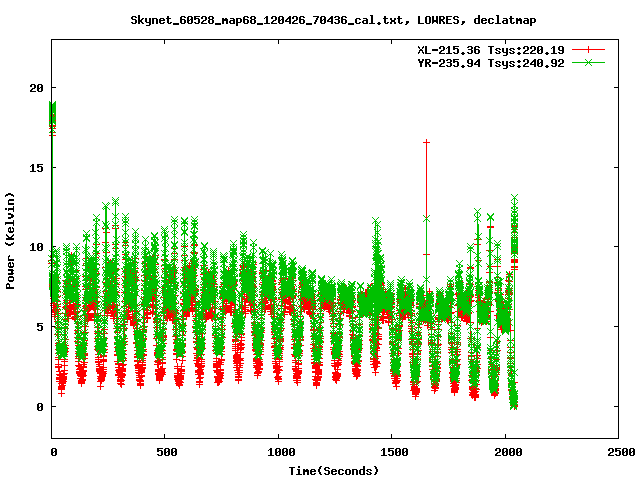
Task: Click the x-axis tick label 1500
Action: 394,452
